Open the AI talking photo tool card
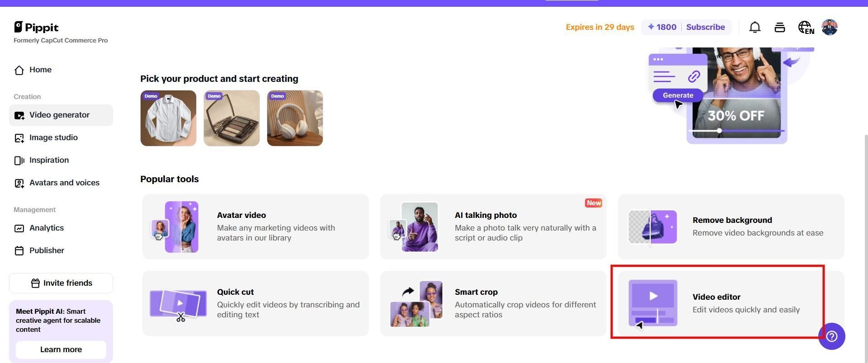 (493, 227)
